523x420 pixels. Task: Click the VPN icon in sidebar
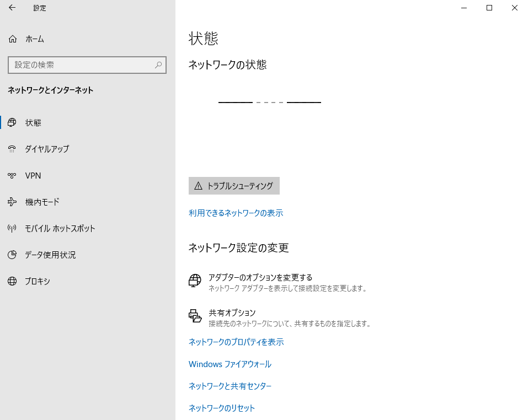(x=12, y=175)
